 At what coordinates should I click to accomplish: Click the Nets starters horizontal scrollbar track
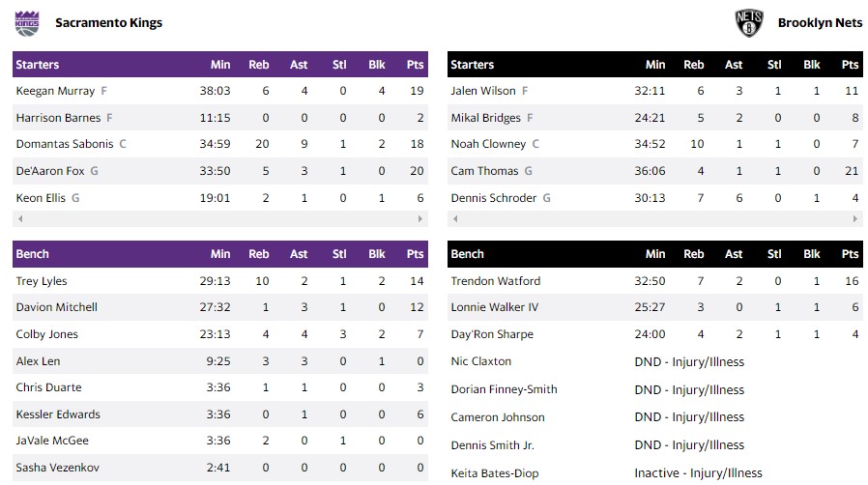[x=655, y=219]
